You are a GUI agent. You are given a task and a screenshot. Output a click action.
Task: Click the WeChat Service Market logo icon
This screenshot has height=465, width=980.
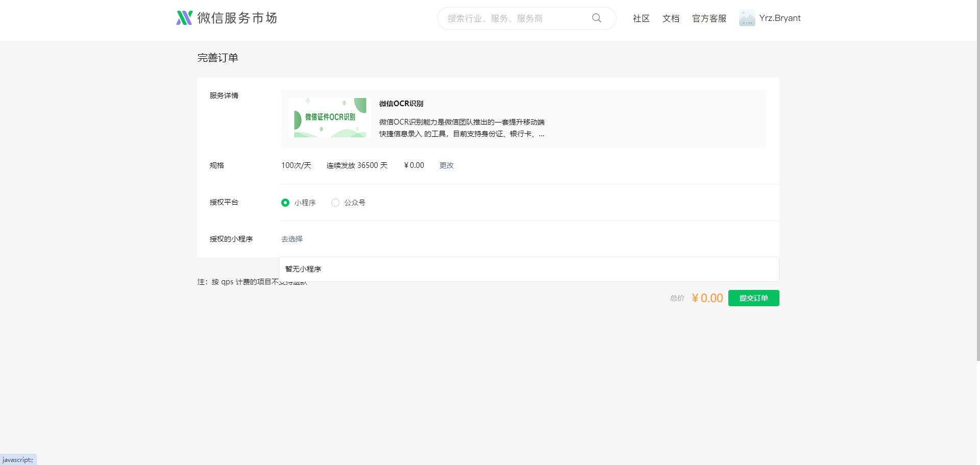184,18
